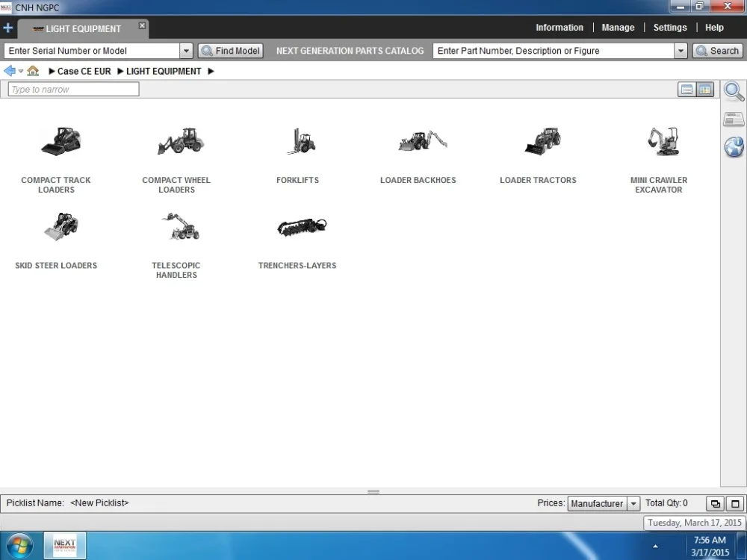Open the Compact Wheel Loaders category icon
747x560 pixels.
pyautogui.click(x=181, y=141)
